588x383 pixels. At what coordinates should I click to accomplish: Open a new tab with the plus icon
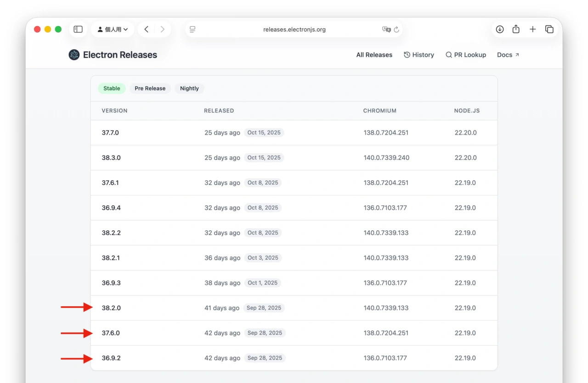532,29
